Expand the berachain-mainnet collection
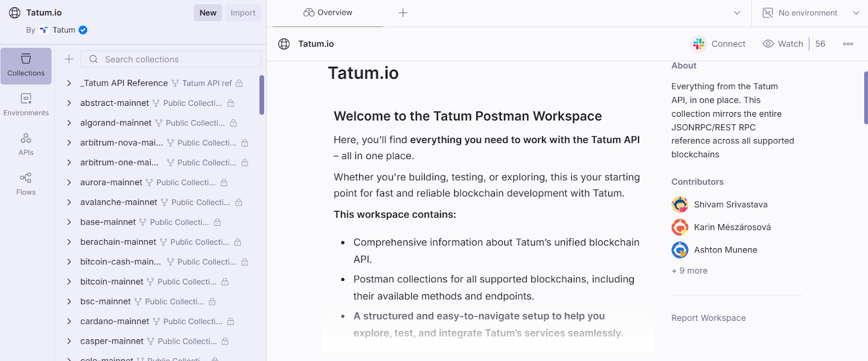This screenshot has width=868, height=361. 69,242
